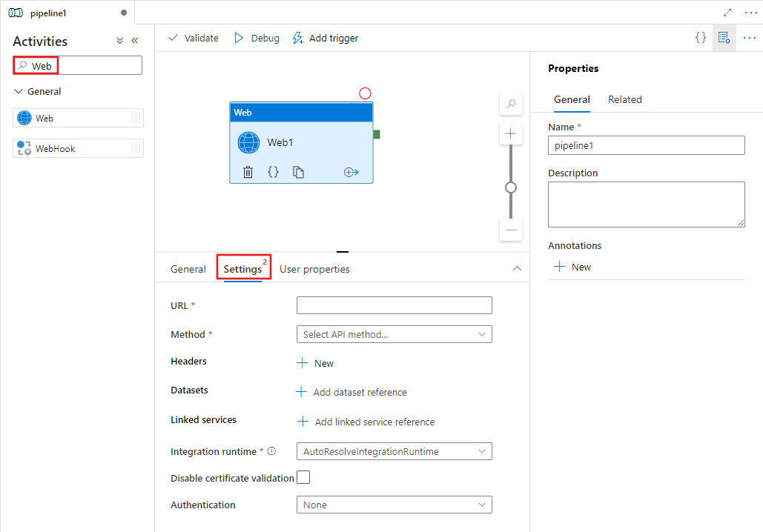Click the URL input field
Viewport: 763px width, 532px height.
pos(394,305)
